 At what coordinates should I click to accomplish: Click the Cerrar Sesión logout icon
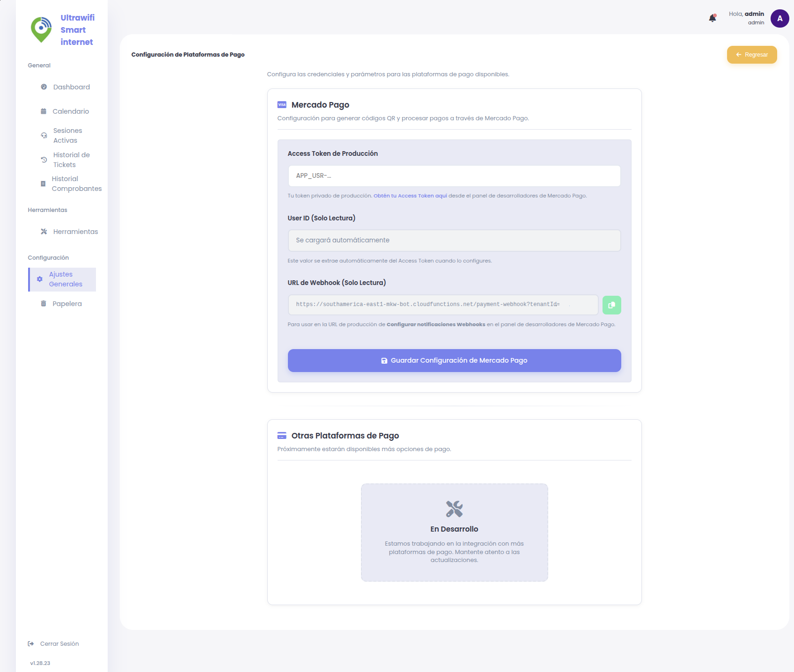pyautogui.click(x=31, y=644)
